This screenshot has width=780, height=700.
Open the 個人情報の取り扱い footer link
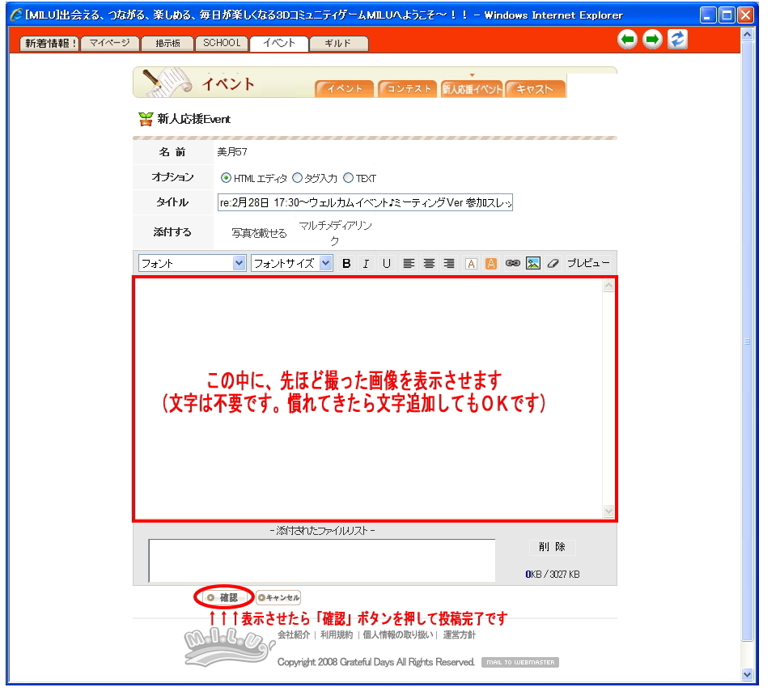tap(397, 634)
